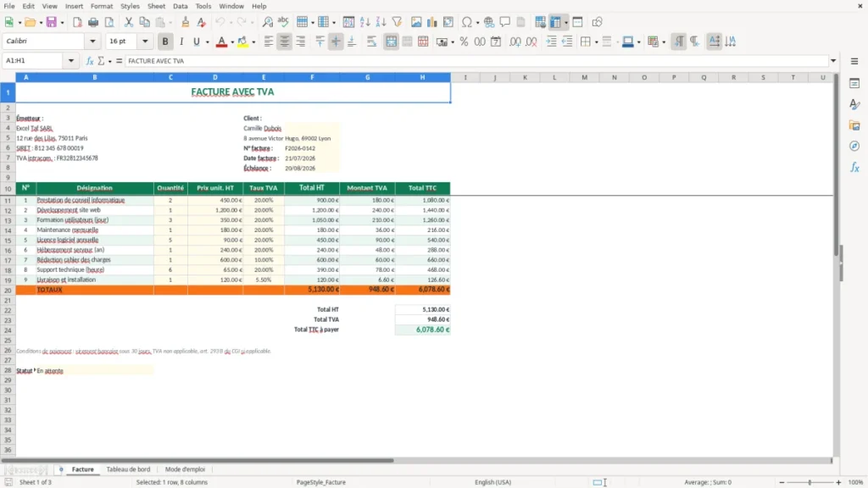Sort descending Z to A

click(x=381, y=22)
